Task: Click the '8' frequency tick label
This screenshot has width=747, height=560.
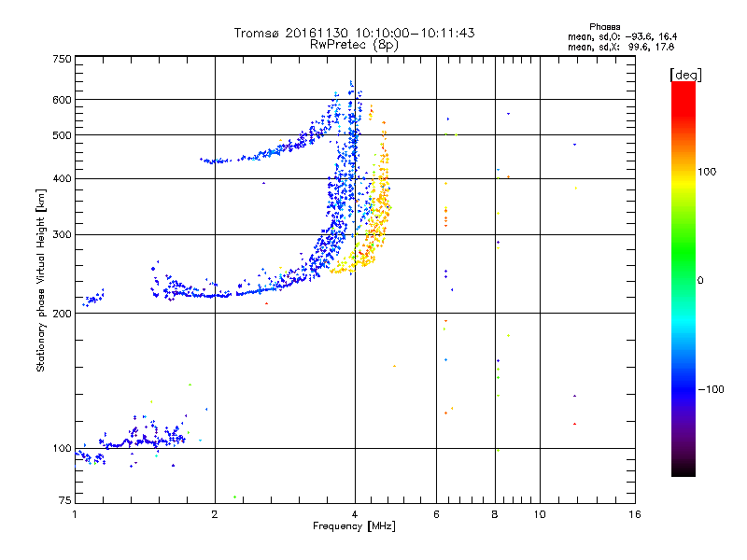Action: coord(495,514)
